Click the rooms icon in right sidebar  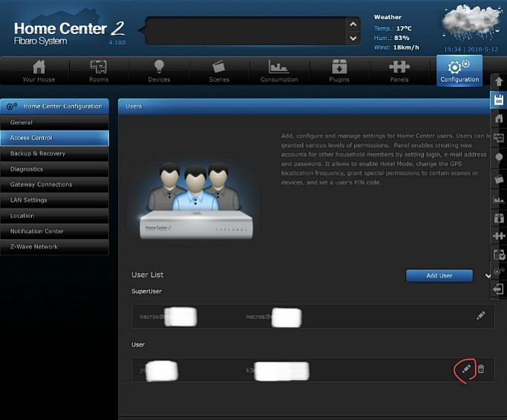click(499, 138)
